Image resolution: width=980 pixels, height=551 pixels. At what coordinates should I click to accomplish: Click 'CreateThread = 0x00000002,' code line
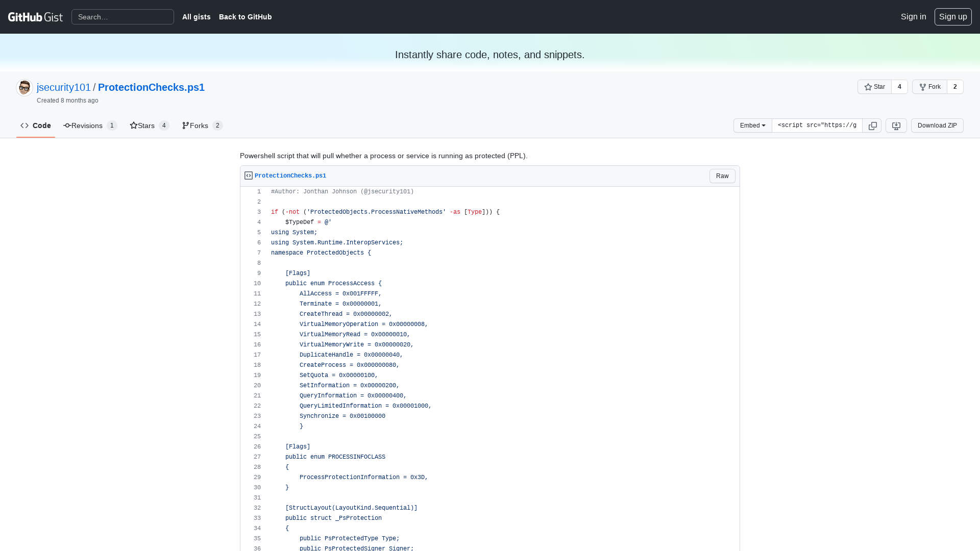coord(346,314)
